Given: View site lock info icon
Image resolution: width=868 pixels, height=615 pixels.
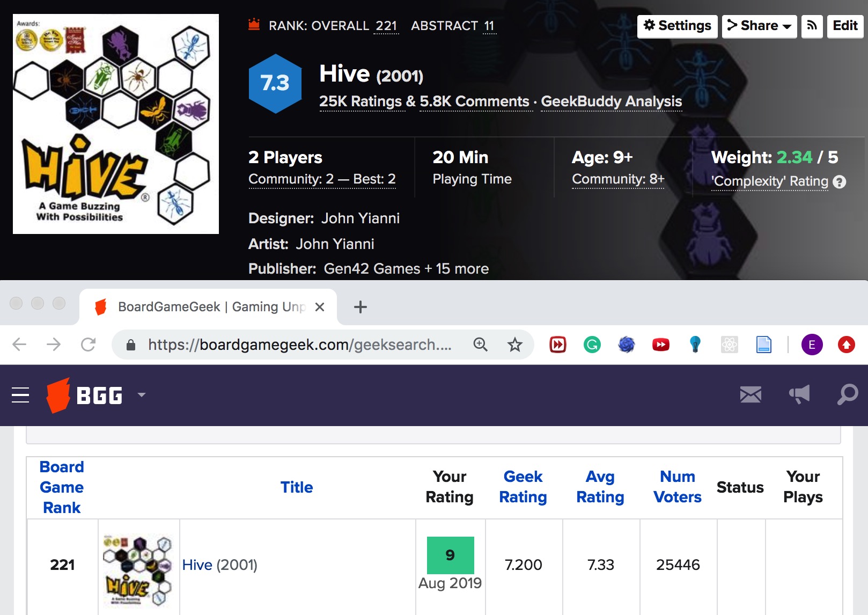Looking at the screenshot, I should click(x=130, y=345).
